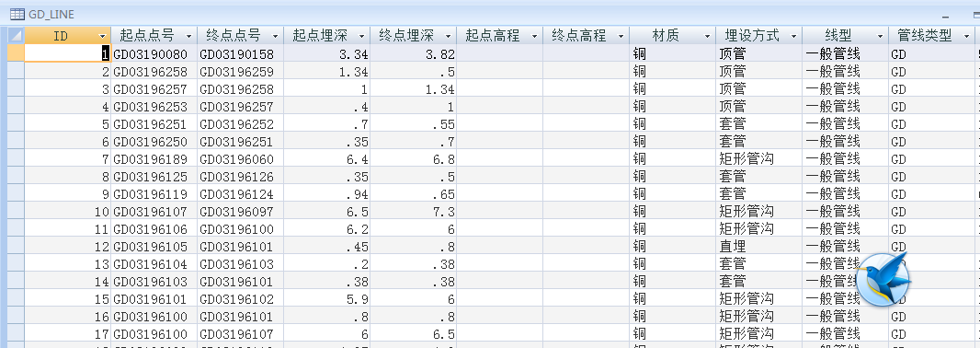Click the 起点埋深 cell showing 6.5

click(x=327, y=211)
